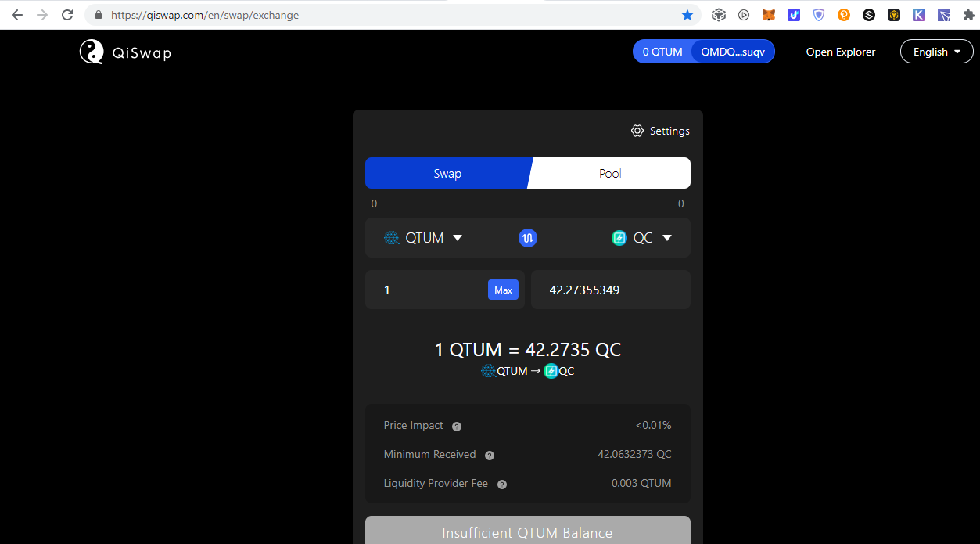The width and height of the screenshot is (980, 544).
Task: Open the blue uD extension icon
Action: (794, 15)
